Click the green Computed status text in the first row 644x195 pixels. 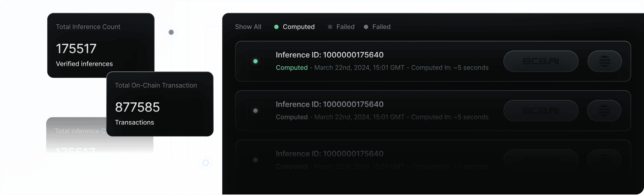coord(292,68)
